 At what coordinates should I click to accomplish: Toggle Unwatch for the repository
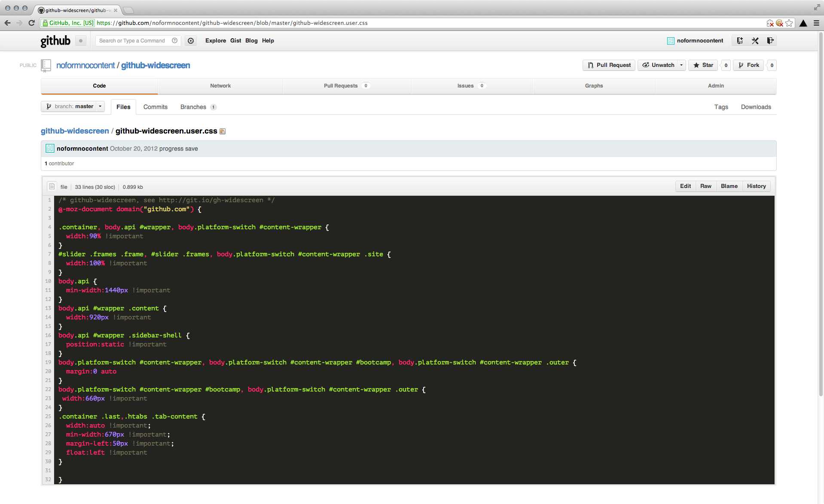point(658,65)
